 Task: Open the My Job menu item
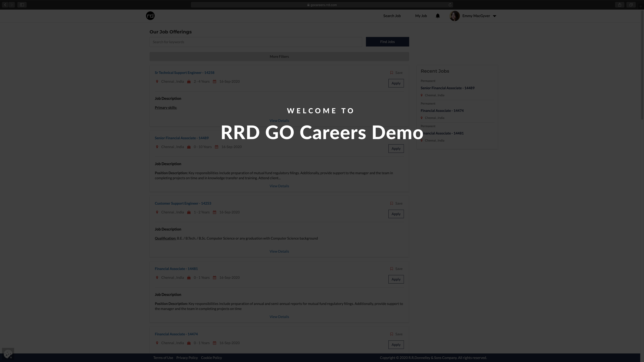[421, 16]
